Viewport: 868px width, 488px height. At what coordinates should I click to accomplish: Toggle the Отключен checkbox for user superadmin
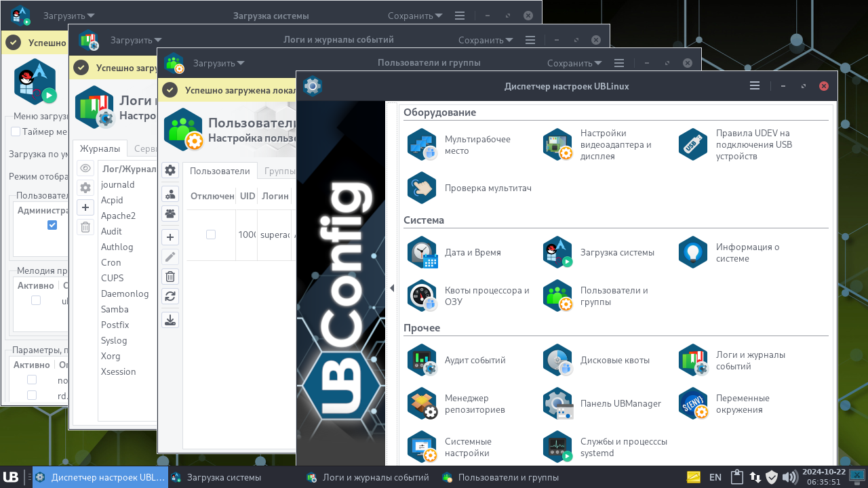click(x=210, y=235)
